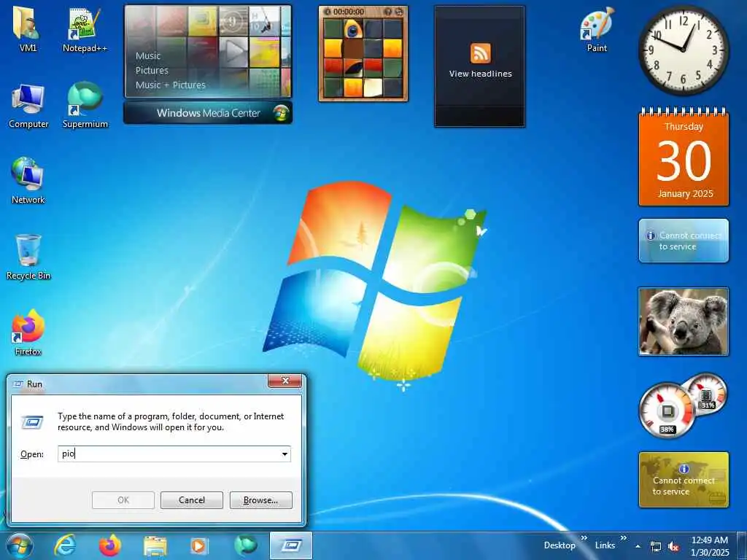Select Music + Pictures in the Media Center gadget
The height and width of the screenshot is (560, 747).
click(170, 85)
